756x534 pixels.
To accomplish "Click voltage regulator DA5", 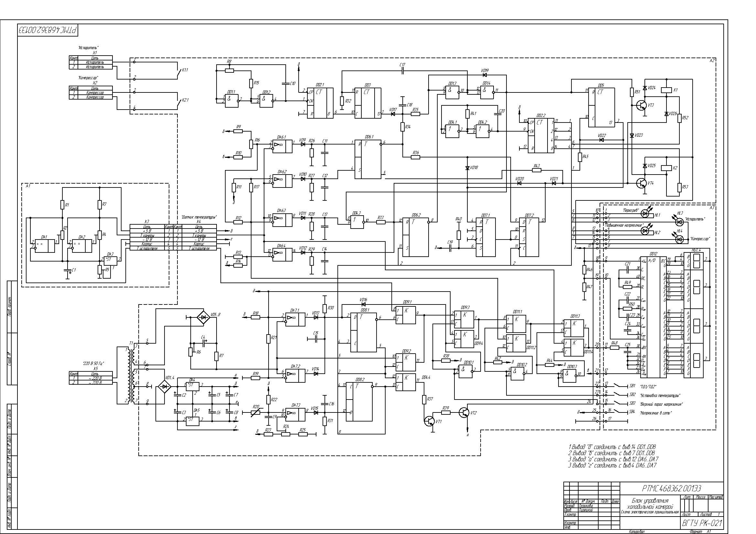I will 192,421.
